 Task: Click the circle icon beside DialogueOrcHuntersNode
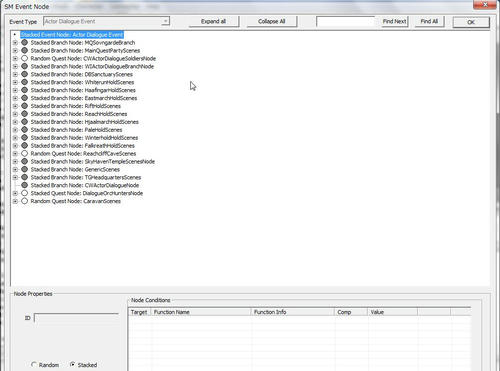(24, 193)
